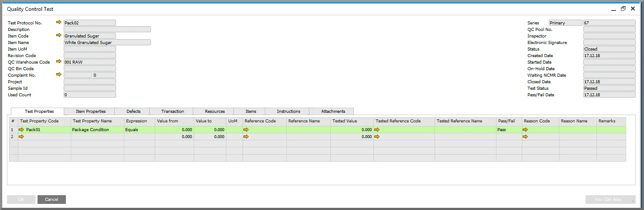This screenshot has height=210, width=644.
Task: Click the Cancel button
Action: pos(51,200)
